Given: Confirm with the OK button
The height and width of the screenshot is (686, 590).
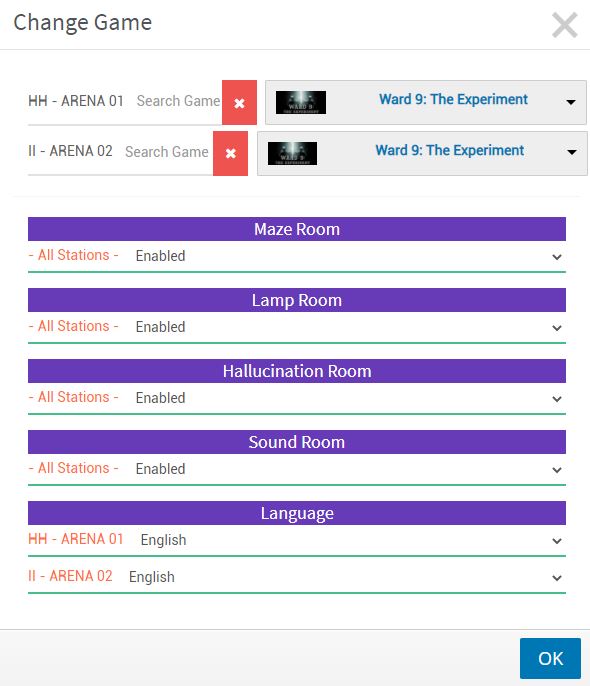Looking at the screenshot, I should pyautogui.click(x=550, y=658).
